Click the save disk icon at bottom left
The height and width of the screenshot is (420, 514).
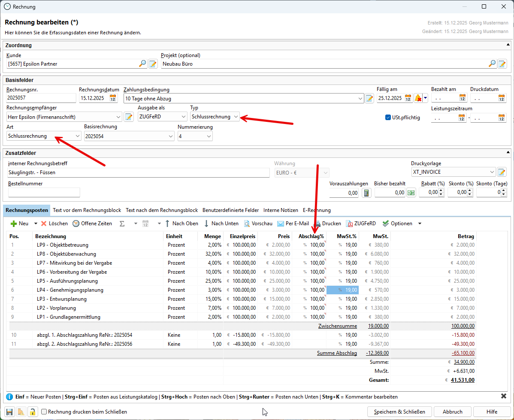click(x=9, y=411)
